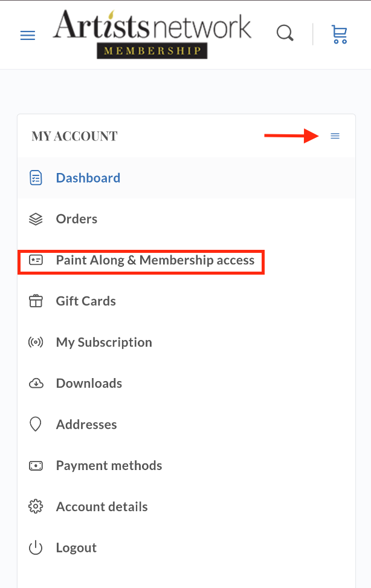
Task: Collapse the My Account menu toggle
Action: (335, 136)
